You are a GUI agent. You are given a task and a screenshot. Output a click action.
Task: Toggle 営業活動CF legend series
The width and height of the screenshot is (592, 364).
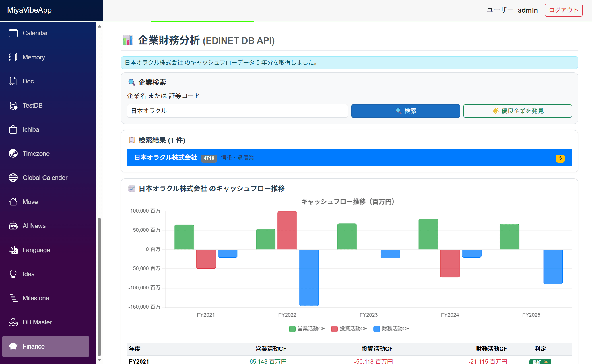307,329
